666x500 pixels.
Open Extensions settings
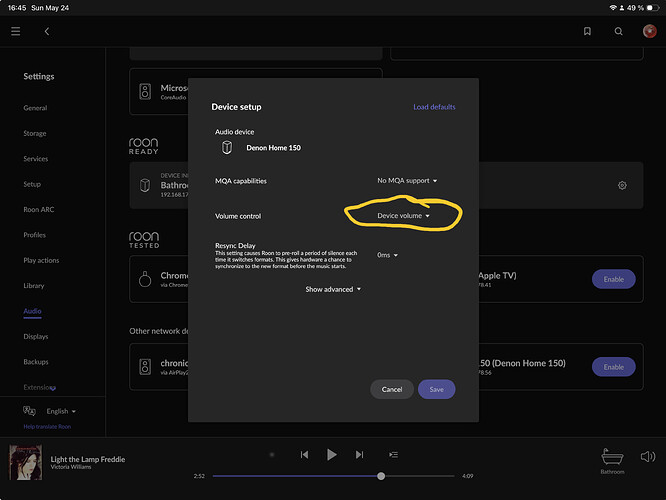point(40,387)
